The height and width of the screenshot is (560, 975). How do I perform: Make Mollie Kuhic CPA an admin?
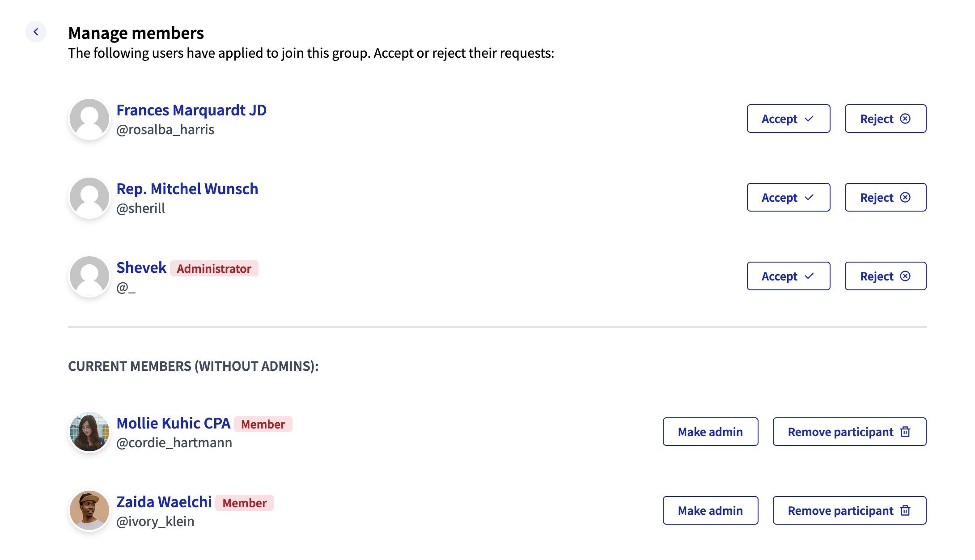point(710,432)
